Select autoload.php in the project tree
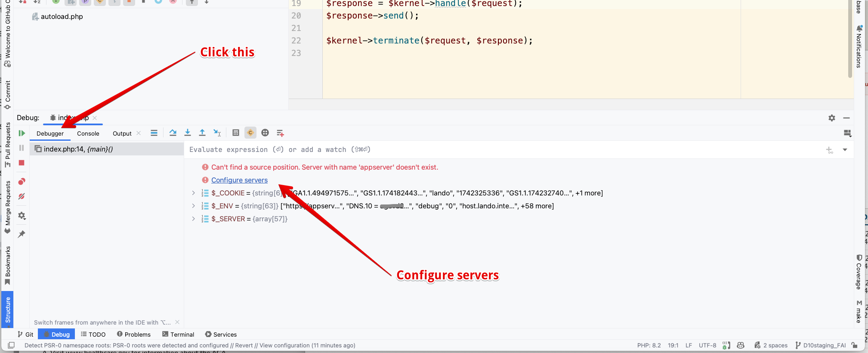Image resolution: width=868 pixels, height=353 pixels. [x=57, y=16]
